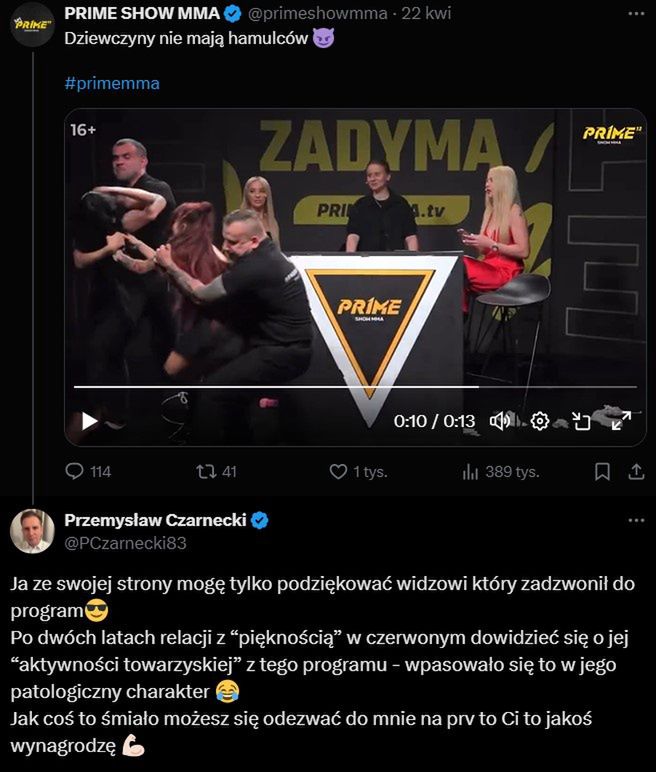Screen dimensions: 656x772
Task: Open the Przemysław Czarnecki display name
Action: point(156,520)
